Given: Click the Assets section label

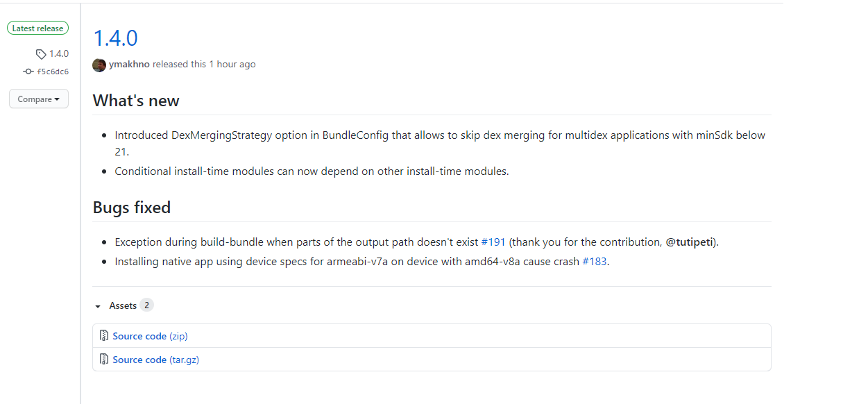Looking at the screenshot, I should tap(122, 305).
